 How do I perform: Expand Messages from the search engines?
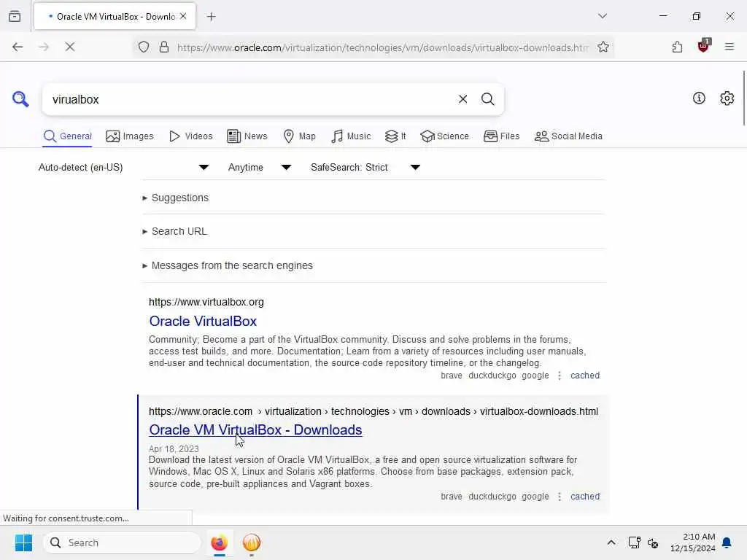click(x=228, y=265)
